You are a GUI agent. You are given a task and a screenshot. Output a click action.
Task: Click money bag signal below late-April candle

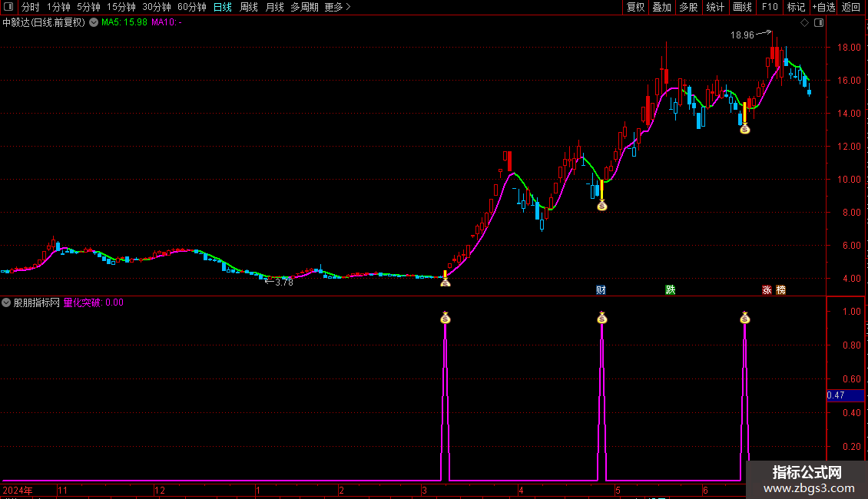click(602, 206)
